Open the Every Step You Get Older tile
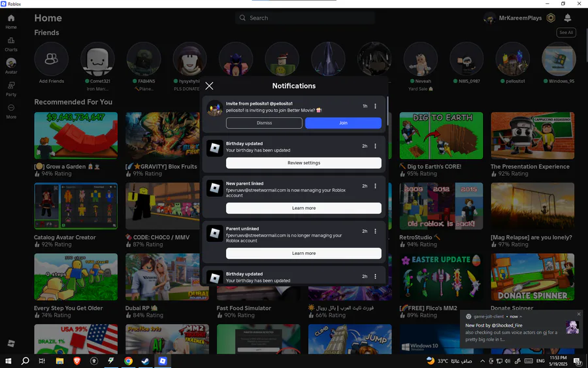 click(76, 277)
